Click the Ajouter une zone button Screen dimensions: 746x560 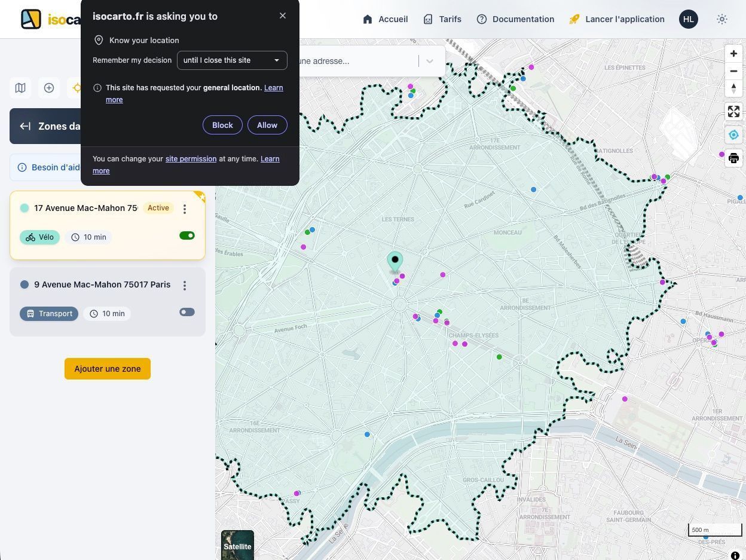pos(108,369)
